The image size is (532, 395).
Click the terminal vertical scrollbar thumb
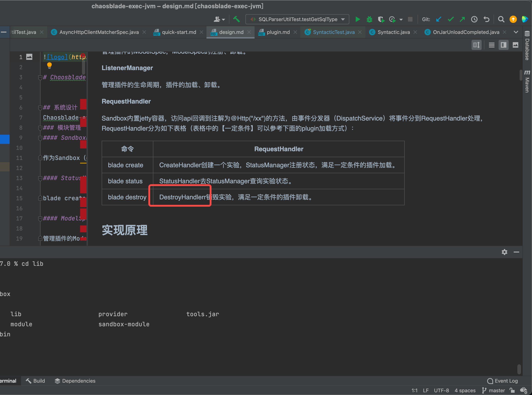click(x=519, y=369)
